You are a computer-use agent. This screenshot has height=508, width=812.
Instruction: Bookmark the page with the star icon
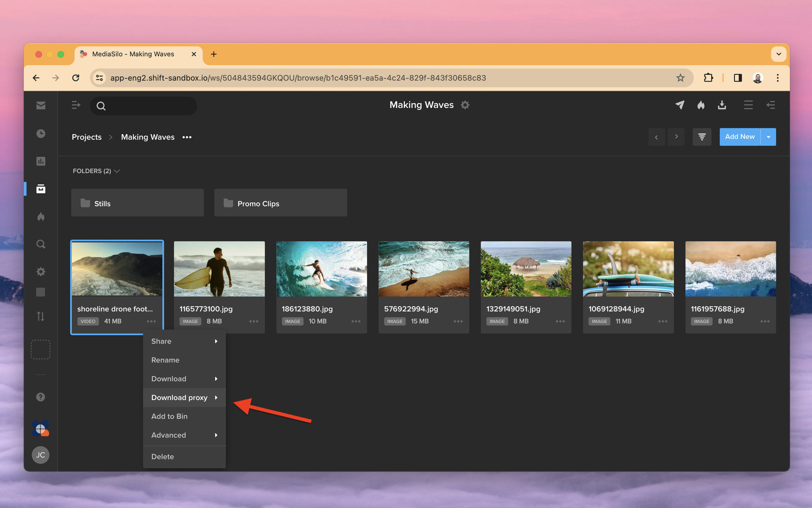[x=680, y=78]
